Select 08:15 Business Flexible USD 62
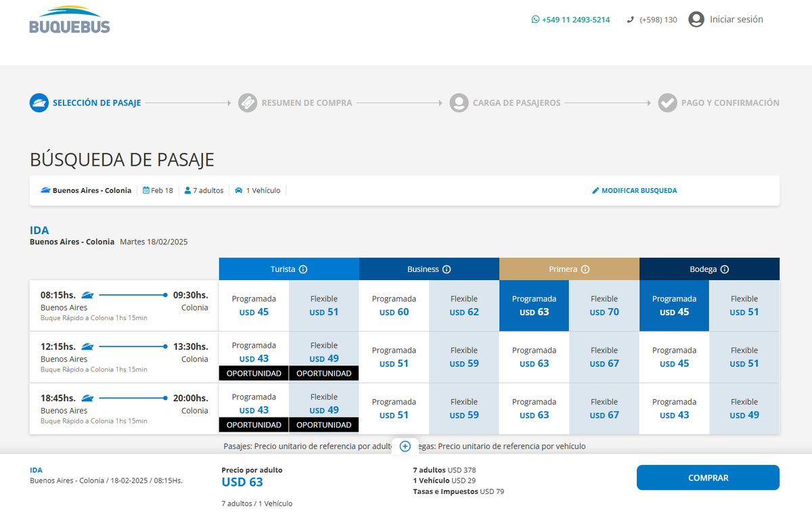812x517 pixels. click(x=464, y=306)
